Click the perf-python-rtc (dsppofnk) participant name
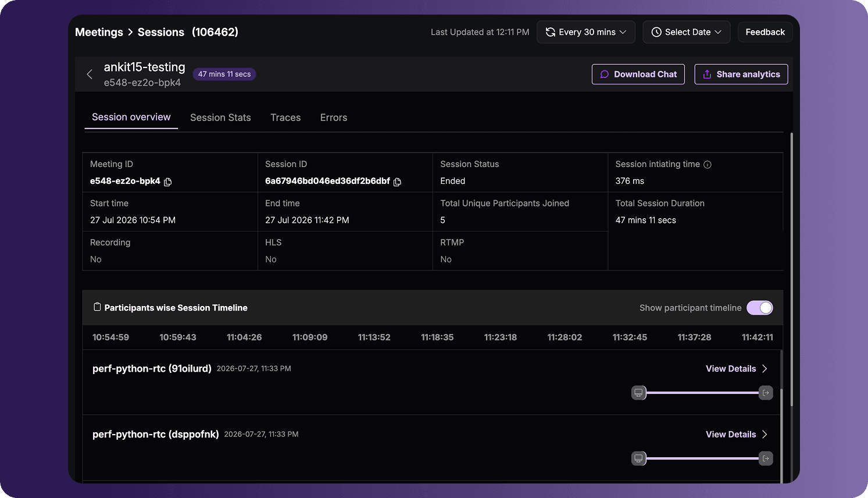The width and height of the screenshot is (868, 498). coord(156,435)
